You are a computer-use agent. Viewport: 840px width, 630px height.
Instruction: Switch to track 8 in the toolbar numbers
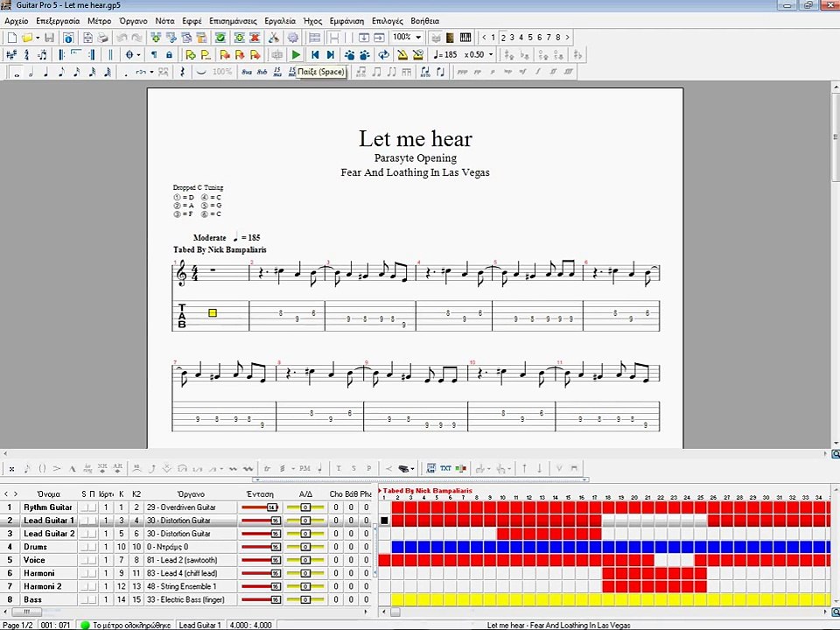(x=557, y=38)
